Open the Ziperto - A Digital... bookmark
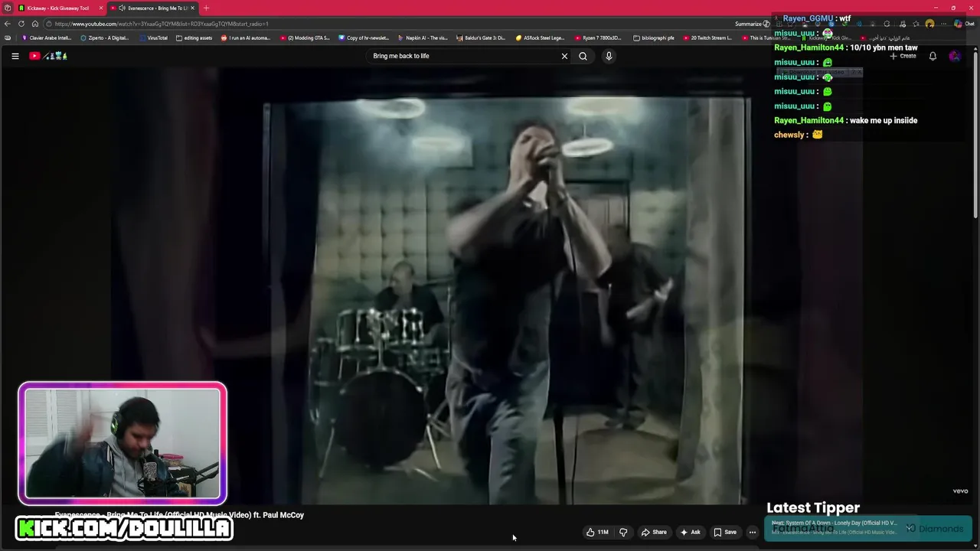The image size is (980, 551). point(104,37)
